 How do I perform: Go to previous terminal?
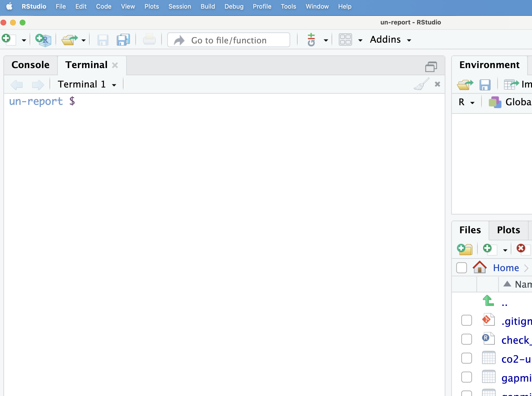pos(17,85)
